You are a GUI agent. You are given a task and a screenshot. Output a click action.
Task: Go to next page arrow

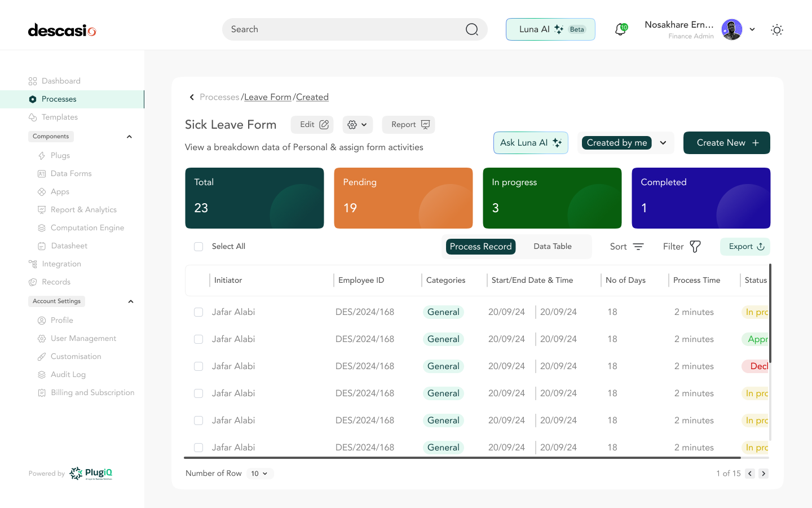(763, 474)
